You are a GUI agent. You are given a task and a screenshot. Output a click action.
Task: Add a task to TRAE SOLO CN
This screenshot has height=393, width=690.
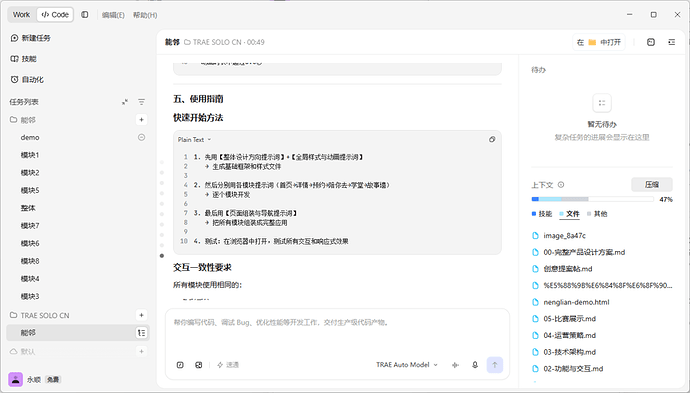pos(141,315)
